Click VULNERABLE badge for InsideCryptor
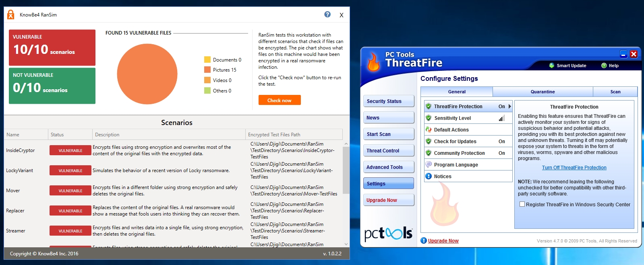 click(x=70, y=150)
